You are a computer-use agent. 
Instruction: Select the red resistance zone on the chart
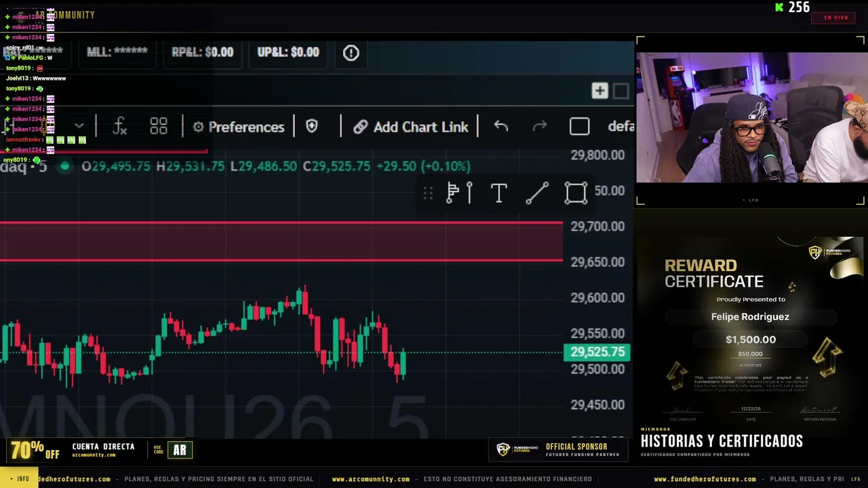pos(281,241)
